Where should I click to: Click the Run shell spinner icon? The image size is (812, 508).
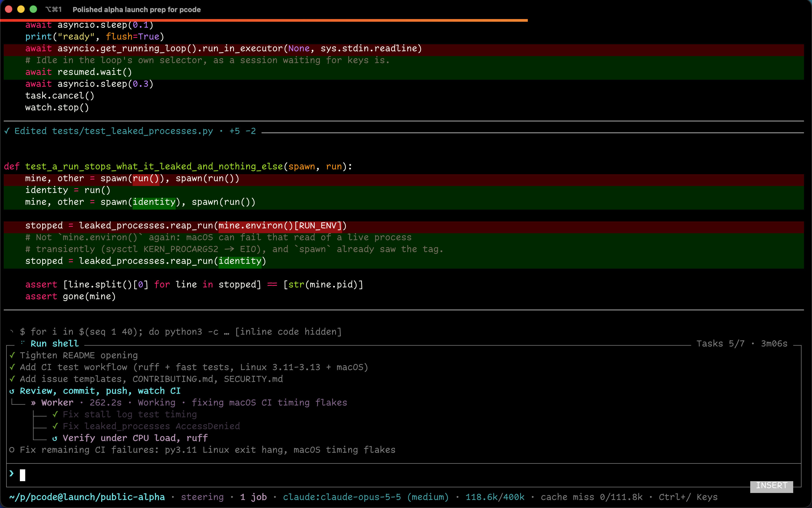pyautogui.click(x=23, y=343)
